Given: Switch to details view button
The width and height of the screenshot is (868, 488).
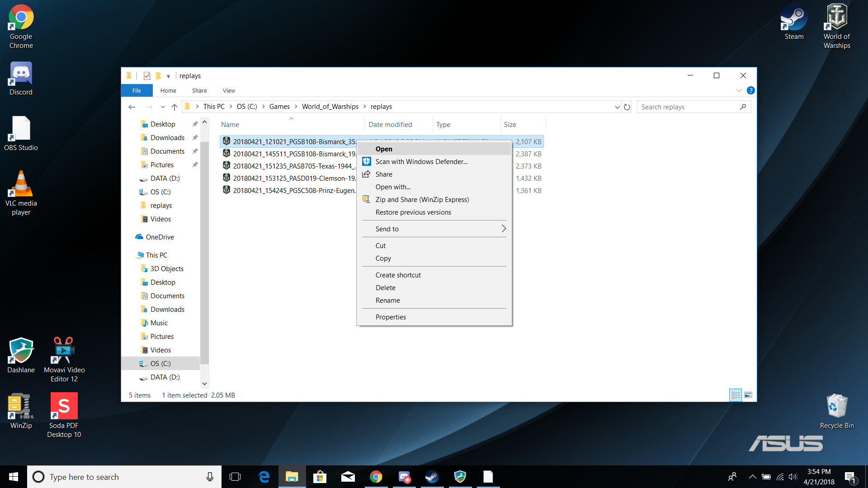Looking at the screenshot, I should [x=736, y=395].
